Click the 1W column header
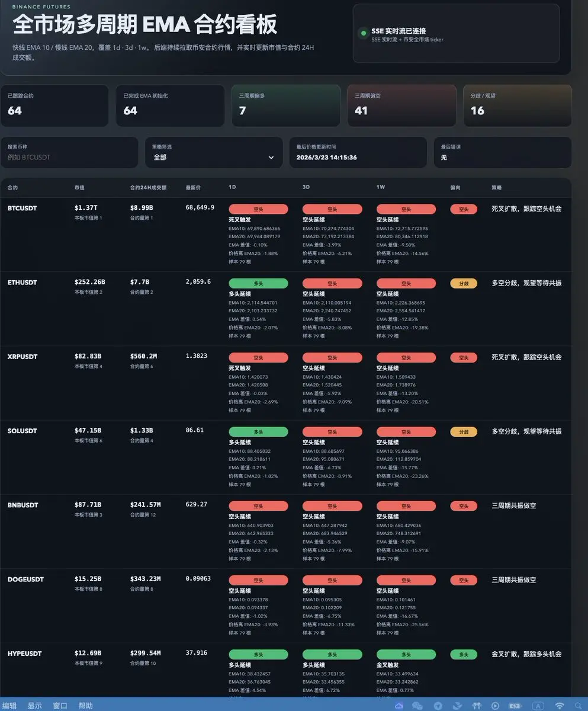The width and height of the screenshot is (588, 711). click(380, 187)
